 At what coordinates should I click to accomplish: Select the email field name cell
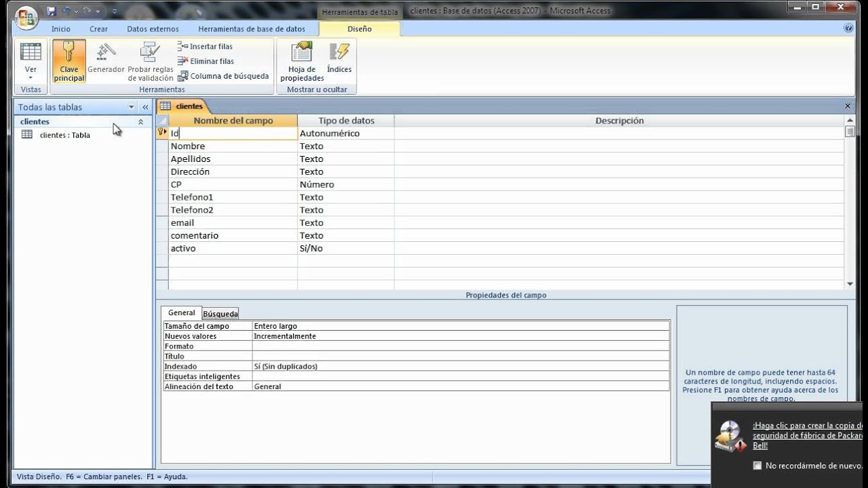click(233, 223)
